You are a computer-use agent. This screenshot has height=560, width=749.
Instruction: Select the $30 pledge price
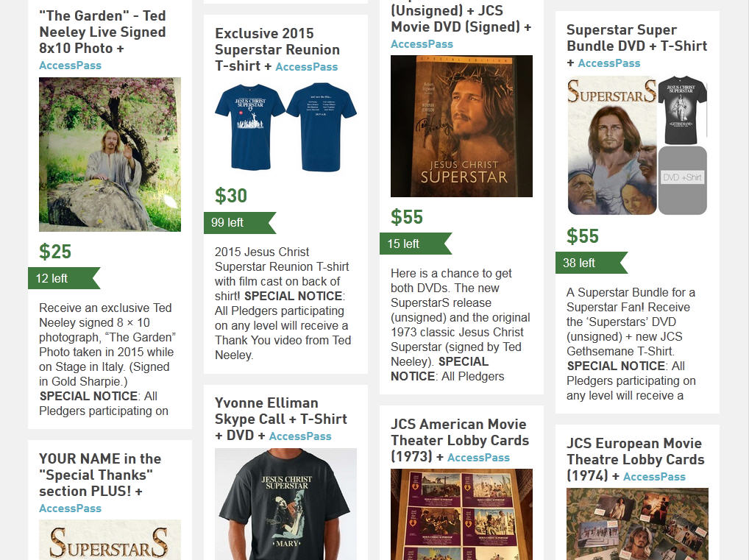(231, 196)
